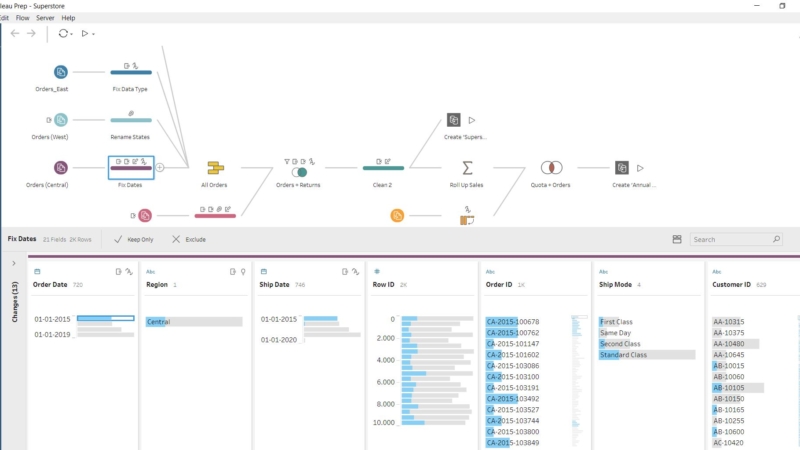Click the Ship Date data type icon
800x450 pixels.
264,271
